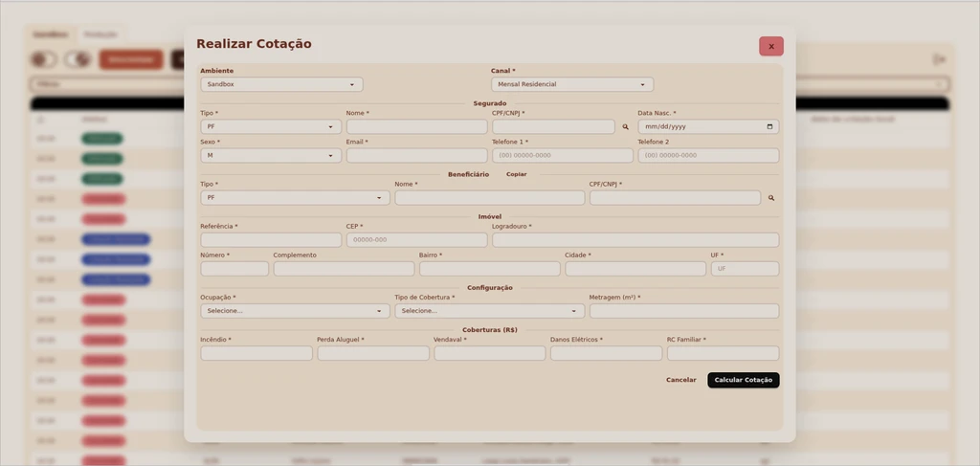
Task: Click the Perda Aluguel input field
Action: [x=373, y=353]
